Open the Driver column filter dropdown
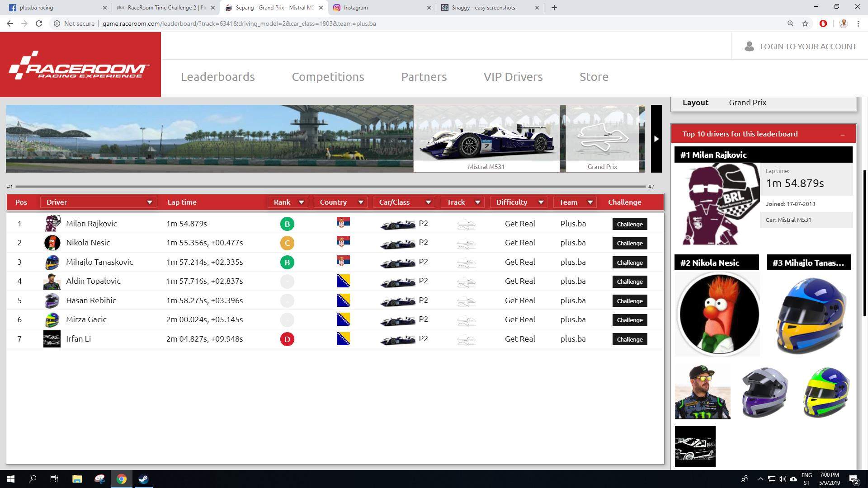This screenshot has width=868, height=488. 149,202
